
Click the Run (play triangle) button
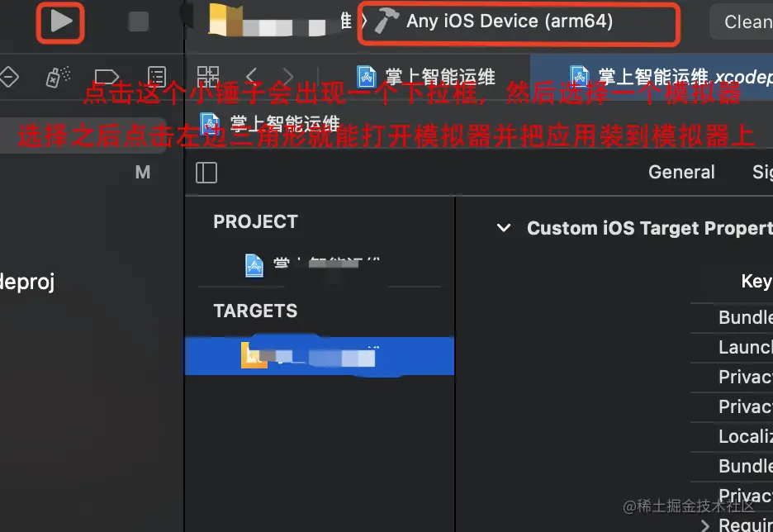tap(61, 21)
